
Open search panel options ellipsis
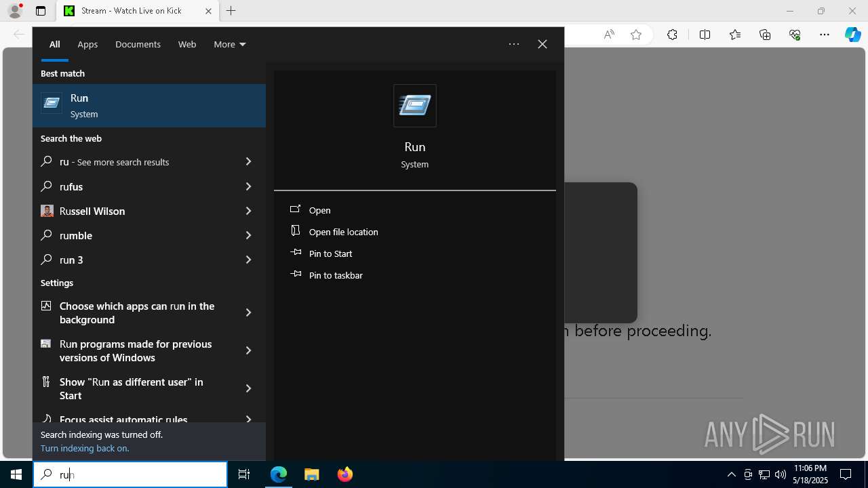[x=514, y=44]
